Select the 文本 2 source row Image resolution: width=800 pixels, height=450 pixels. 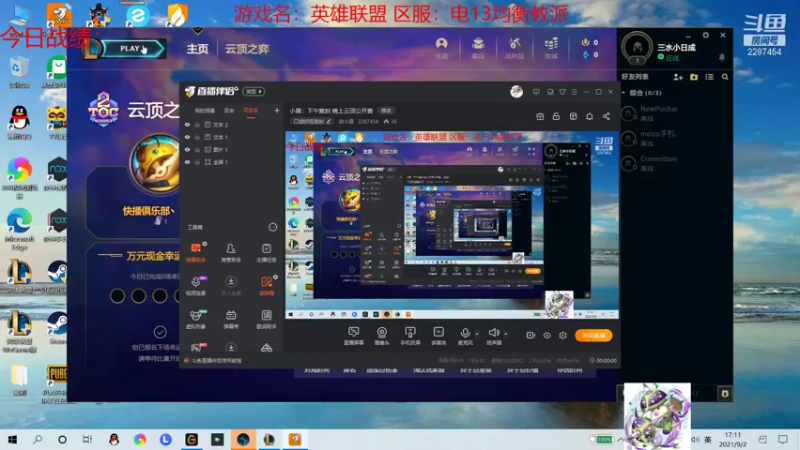(232, 124)
